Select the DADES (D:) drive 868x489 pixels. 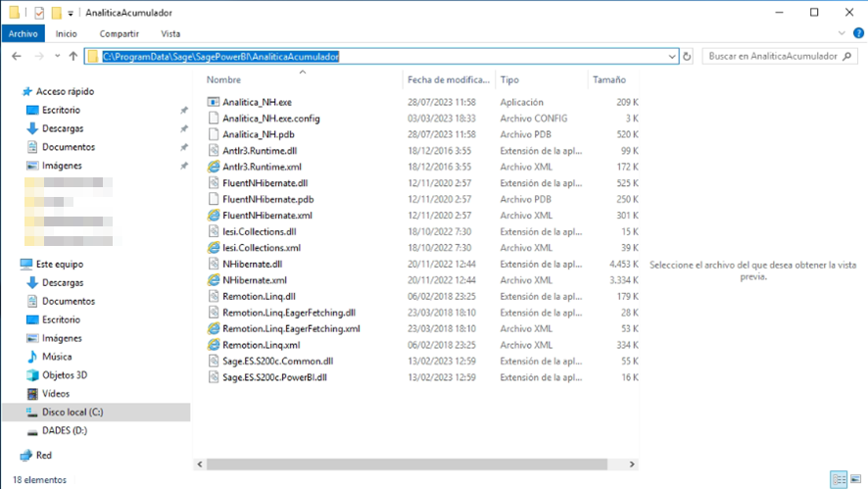click(x=65, y=430)
